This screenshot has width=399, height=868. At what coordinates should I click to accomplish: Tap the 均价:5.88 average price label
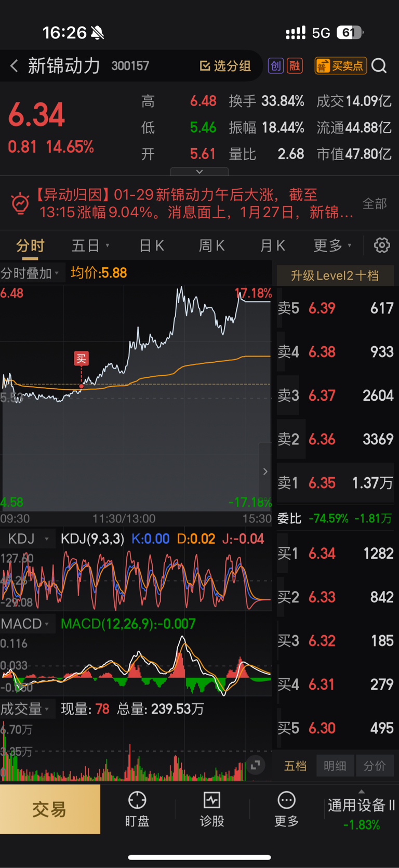pyautogui.click(x=99, y=273)
